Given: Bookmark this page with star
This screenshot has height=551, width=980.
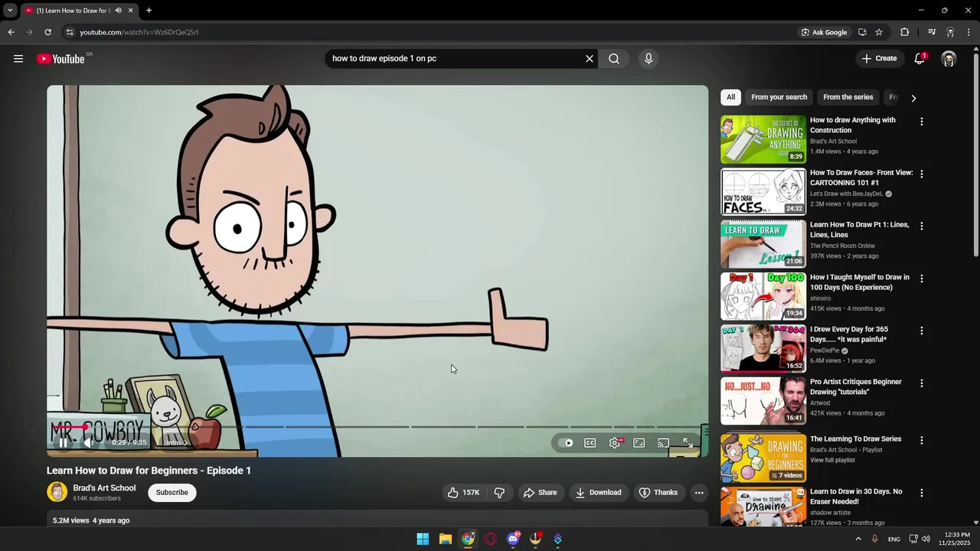Looking at the screenshot, I should [x=879, y=32].
